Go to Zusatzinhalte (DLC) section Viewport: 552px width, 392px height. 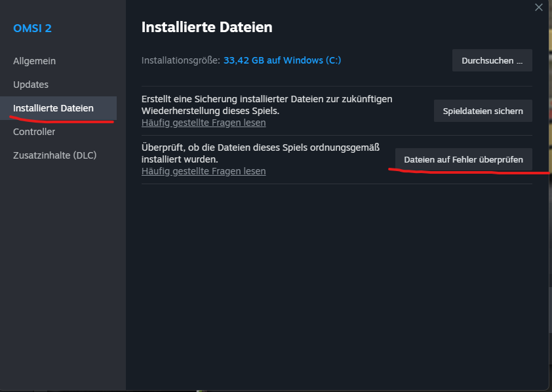[x=55, y=155]
